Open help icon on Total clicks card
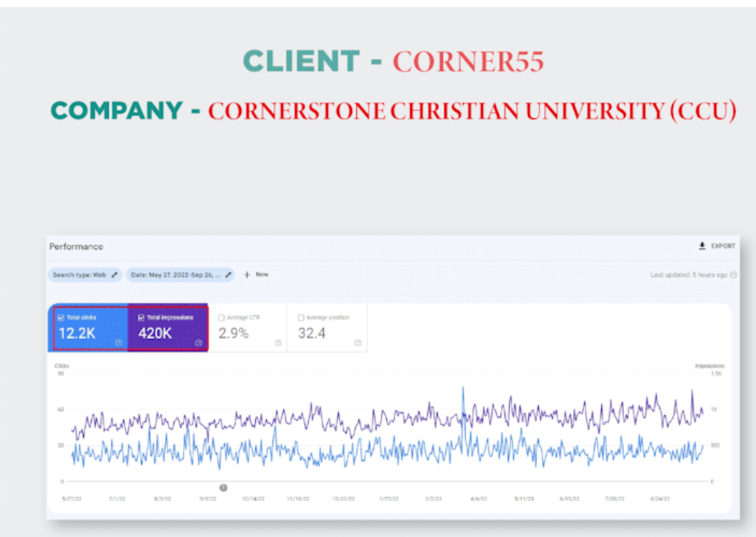 [118, 343]
